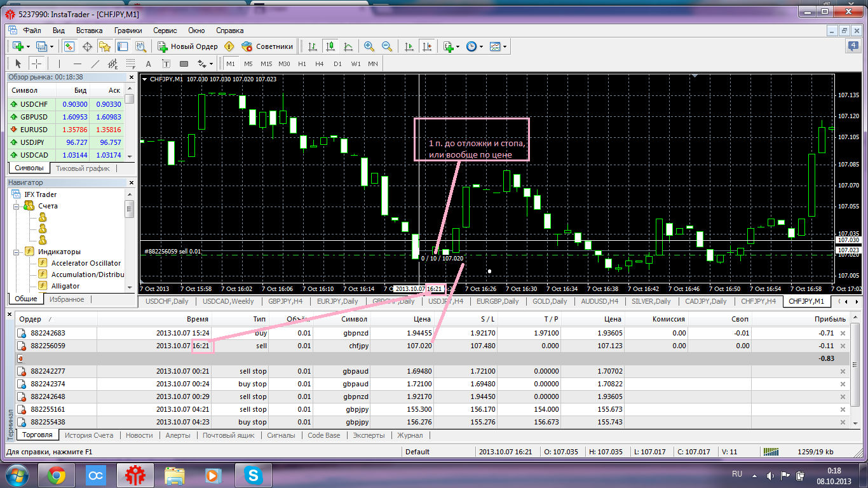Open the new chart dropdown arrow
This screenshot has width=868, height=488.
pyautogui.click(x=29, y=46)
